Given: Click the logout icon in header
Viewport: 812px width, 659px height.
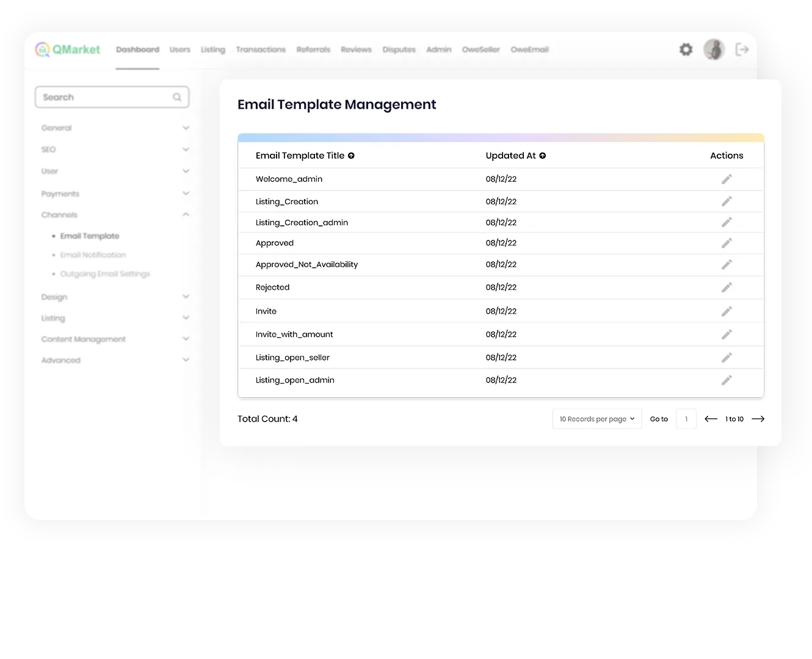Looking at the screenshot, I should click(x=742, y=49).
